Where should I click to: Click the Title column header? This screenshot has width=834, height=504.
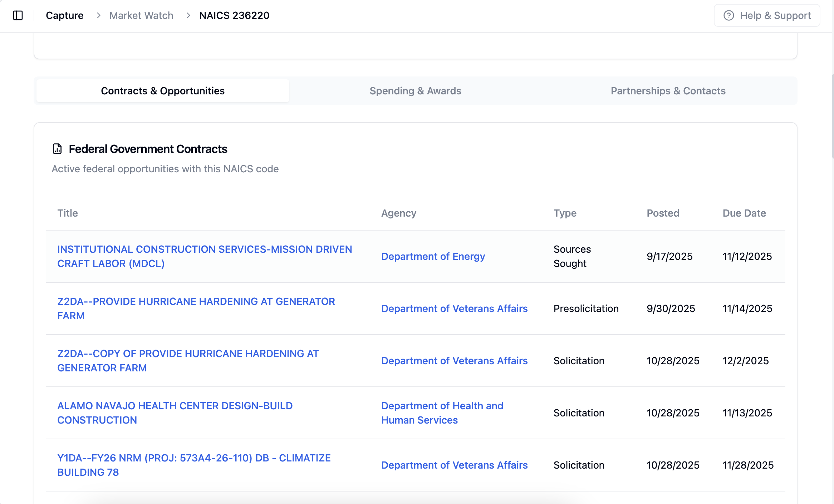click(x=67, y=213)
